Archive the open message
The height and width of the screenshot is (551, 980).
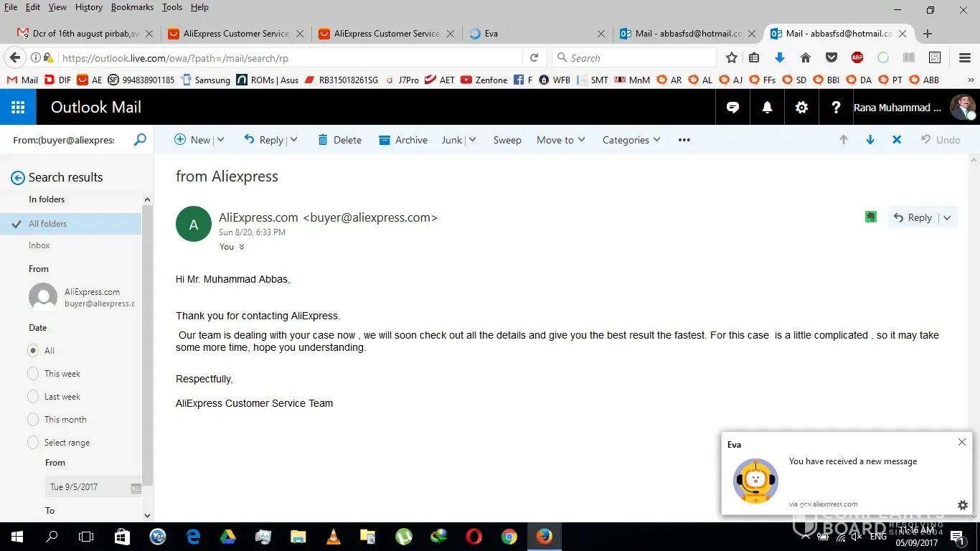pos(403,140)
